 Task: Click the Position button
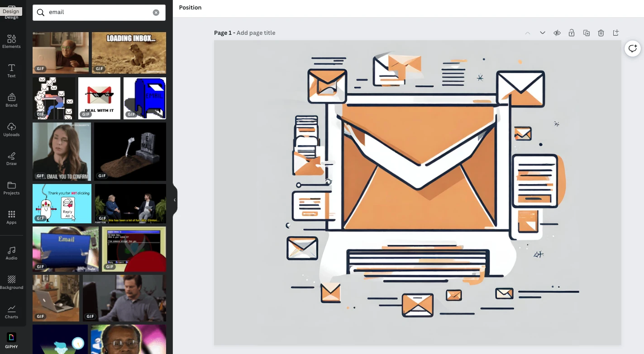(x=190, y=8)
